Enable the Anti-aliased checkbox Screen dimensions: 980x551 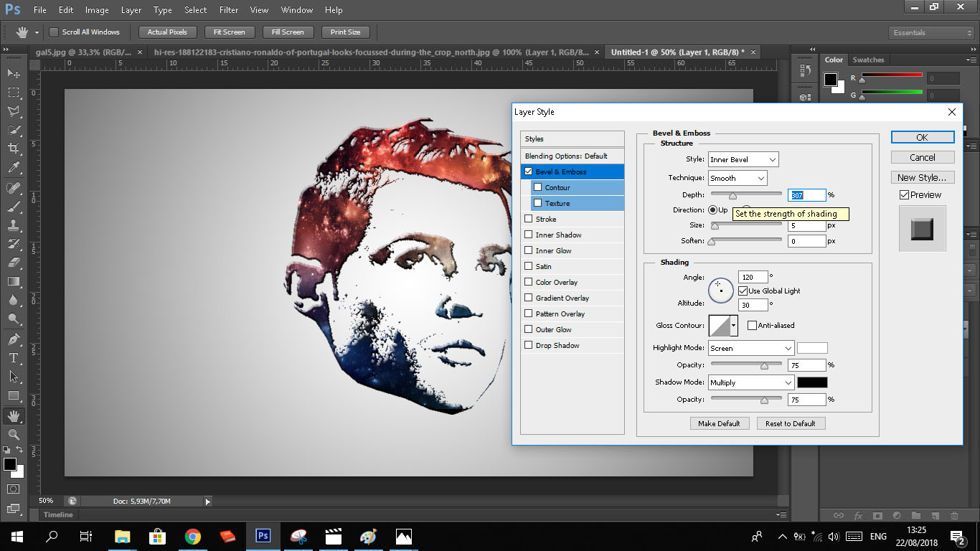click(752, 326)
